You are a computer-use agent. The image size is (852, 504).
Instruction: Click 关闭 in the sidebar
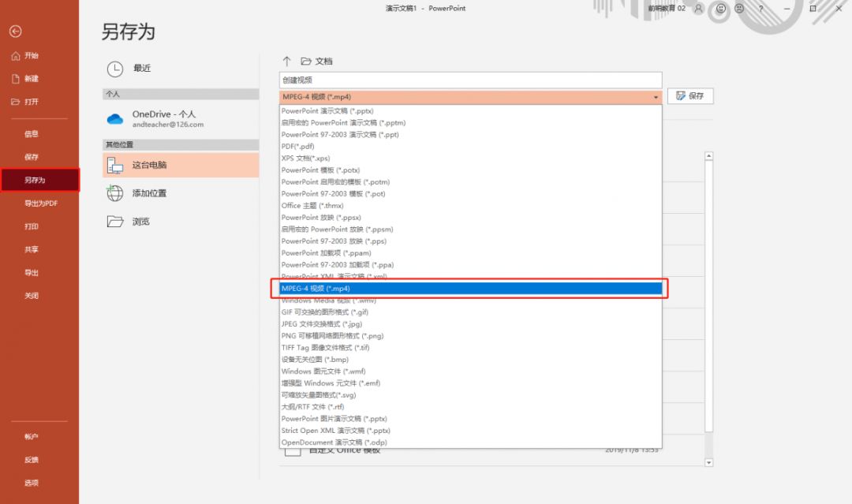(x=31, y=296)
